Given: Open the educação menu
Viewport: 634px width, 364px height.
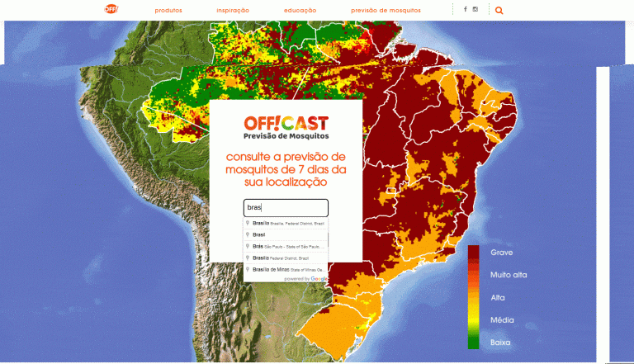Looking at the screenshot, I should pyautogui.click(x=300, y=11).
